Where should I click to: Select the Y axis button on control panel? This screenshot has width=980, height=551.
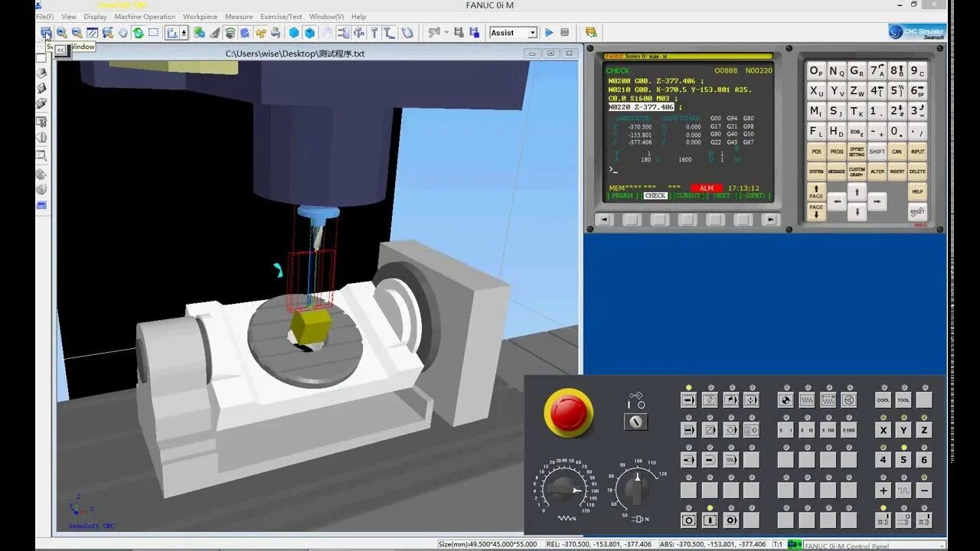[x=903, y=430]
